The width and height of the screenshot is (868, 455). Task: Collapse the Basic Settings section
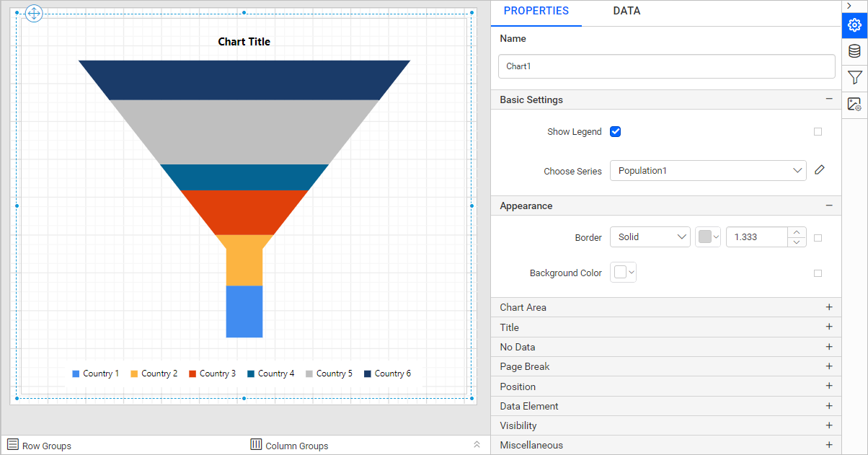(829, 100)
